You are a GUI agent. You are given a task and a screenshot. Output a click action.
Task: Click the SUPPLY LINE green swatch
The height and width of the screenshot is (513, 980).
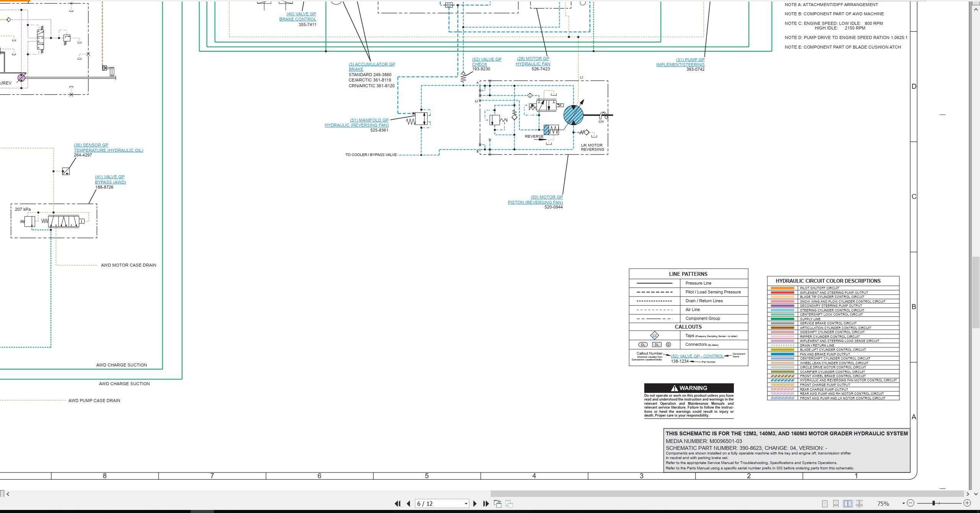point(782,319)
